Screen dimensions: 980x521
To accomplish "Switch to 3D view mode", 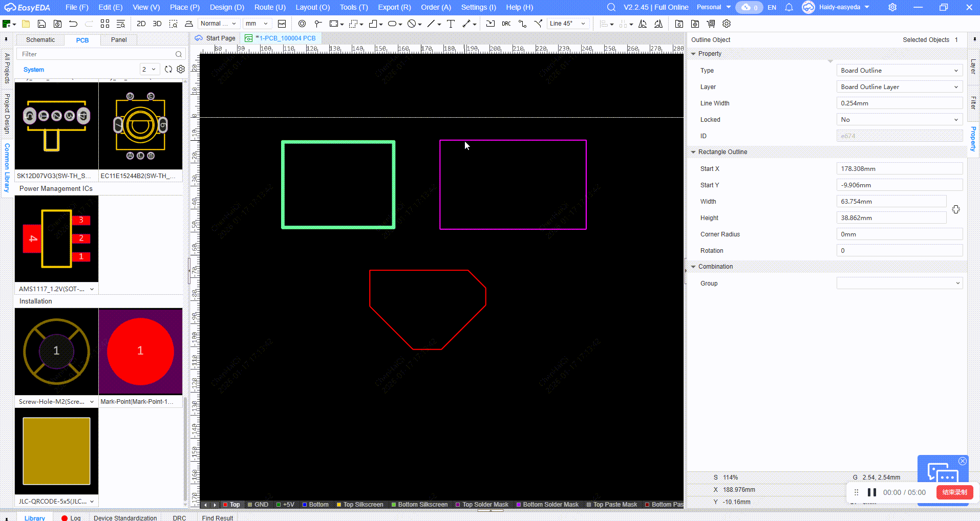I will click(157, 24).
